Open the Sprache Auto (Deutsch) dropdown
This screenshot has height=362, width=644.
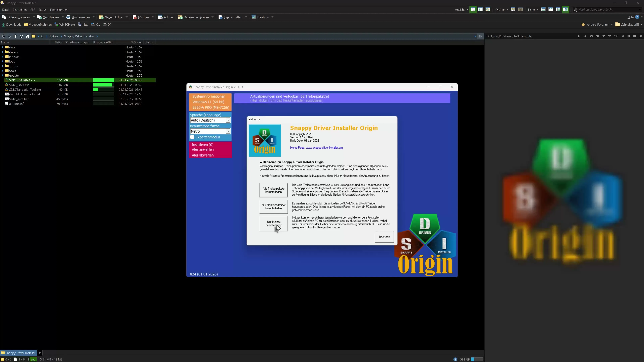click(228, 120)
